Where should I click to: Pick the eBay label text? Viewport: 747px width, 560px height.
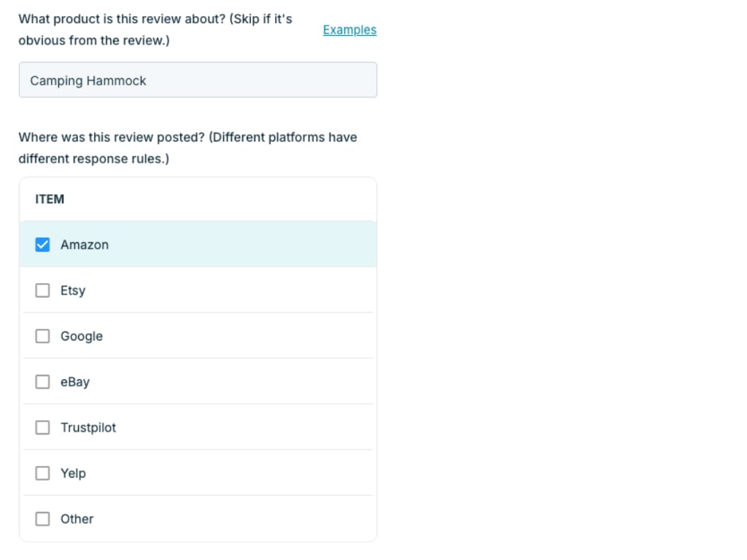(75, 382)
